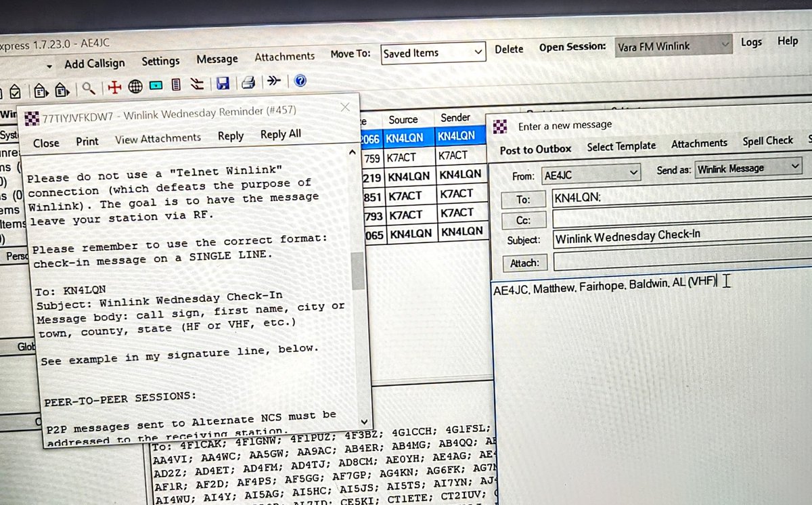Click the envelope with checkmark toolbar icon

point(16,91)
